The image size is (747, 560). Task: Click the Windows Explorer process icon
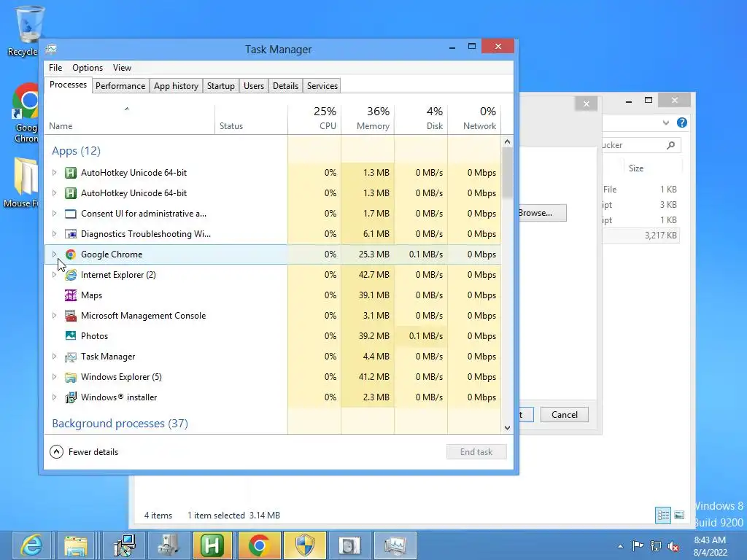71,377
